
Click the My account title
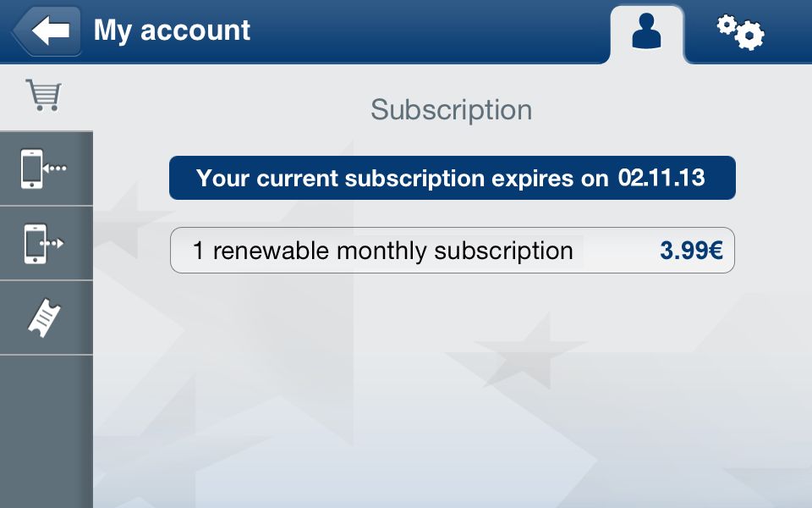coord(172,30)
